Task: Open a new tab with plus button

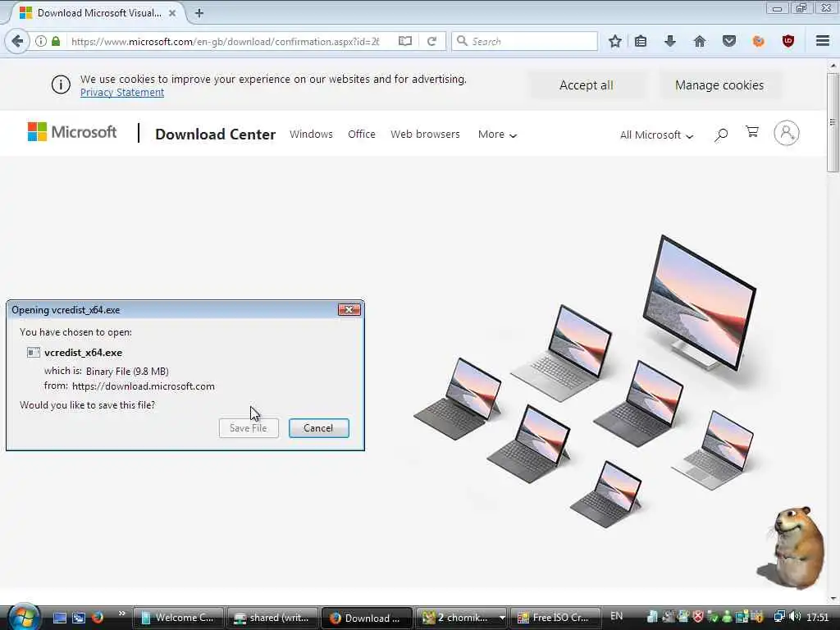Action: click(x=199, y=13)
